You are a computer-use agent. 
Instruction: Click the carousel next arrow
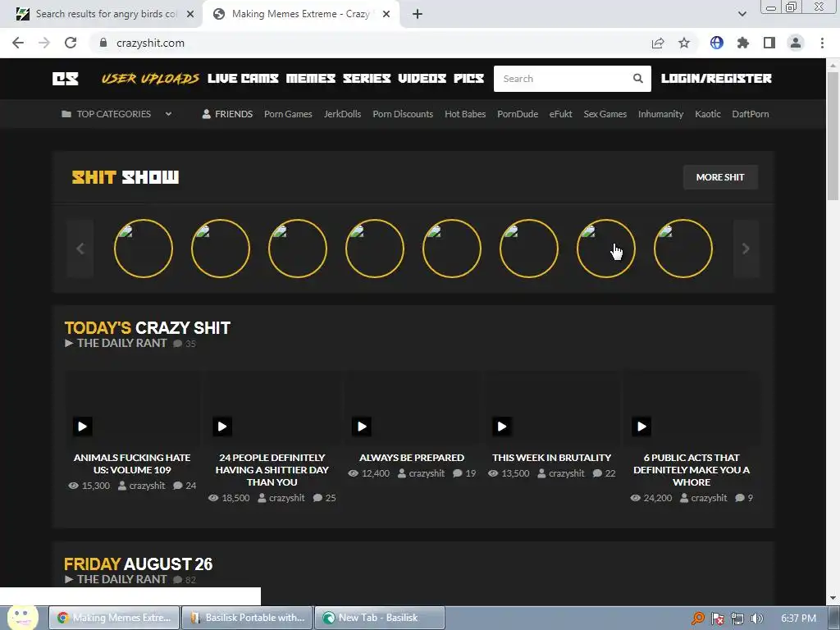[745, 249]
